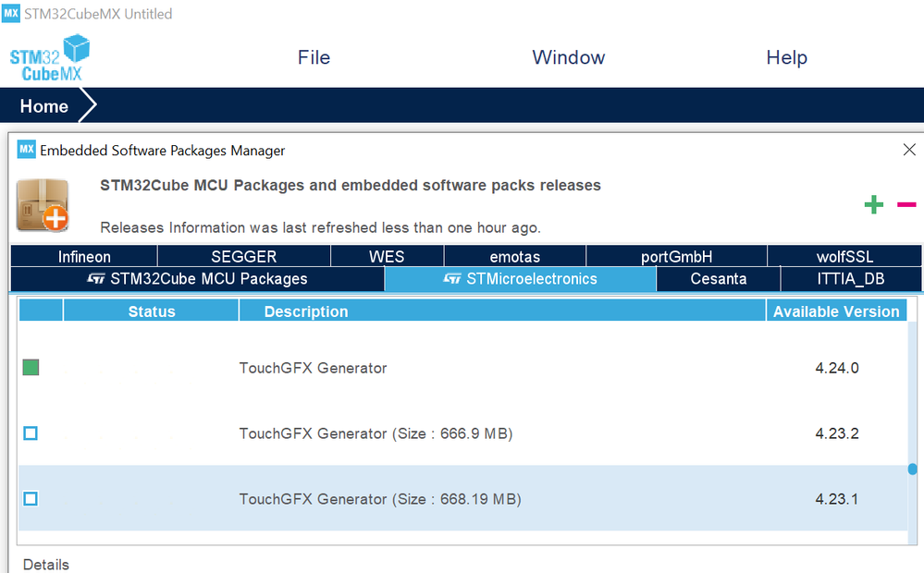Image resolution: width=924 pixels, height=573 pixels.
Task: Click the STM32CubeMX logo
Action: [46, 57]
